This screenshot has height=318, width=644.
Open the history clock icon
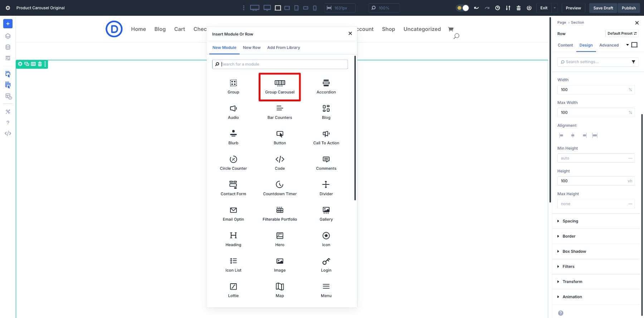(x=497, y=8)
